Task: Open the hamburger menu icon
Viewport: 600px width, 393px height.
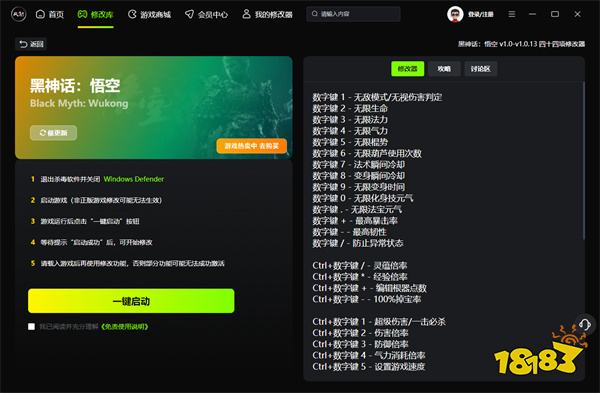Action: tap(512, 14)
